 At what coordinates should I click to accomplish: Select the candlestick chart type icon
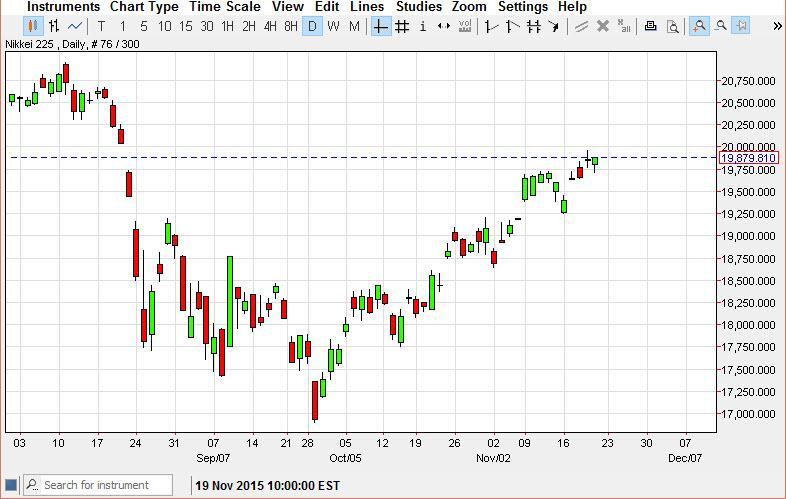point(33,26)
